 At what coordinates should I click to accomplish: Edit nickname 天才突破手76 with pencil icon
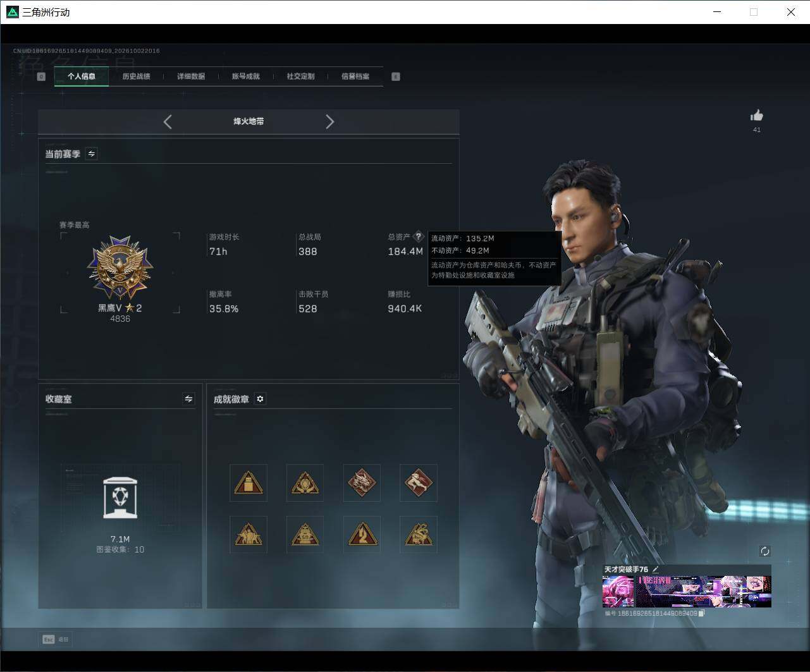pos(656,570)
